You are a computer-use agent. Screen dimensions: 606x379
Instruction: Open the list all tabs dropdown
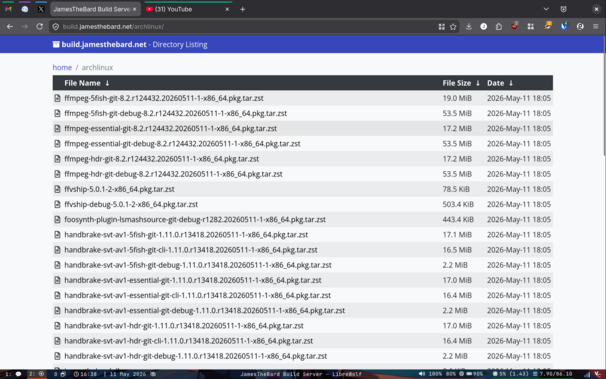pos(546,9)
